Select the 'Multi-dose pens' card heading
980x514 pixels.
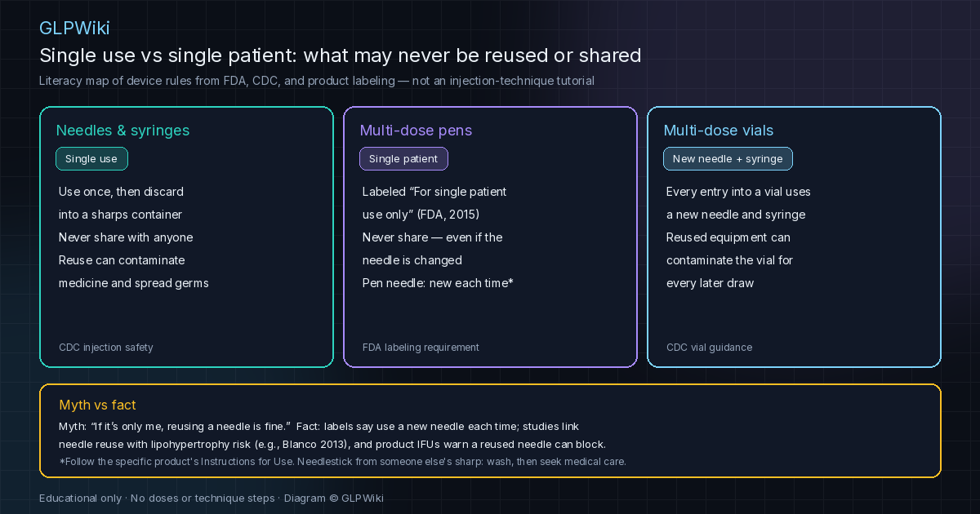click(416, 131)
